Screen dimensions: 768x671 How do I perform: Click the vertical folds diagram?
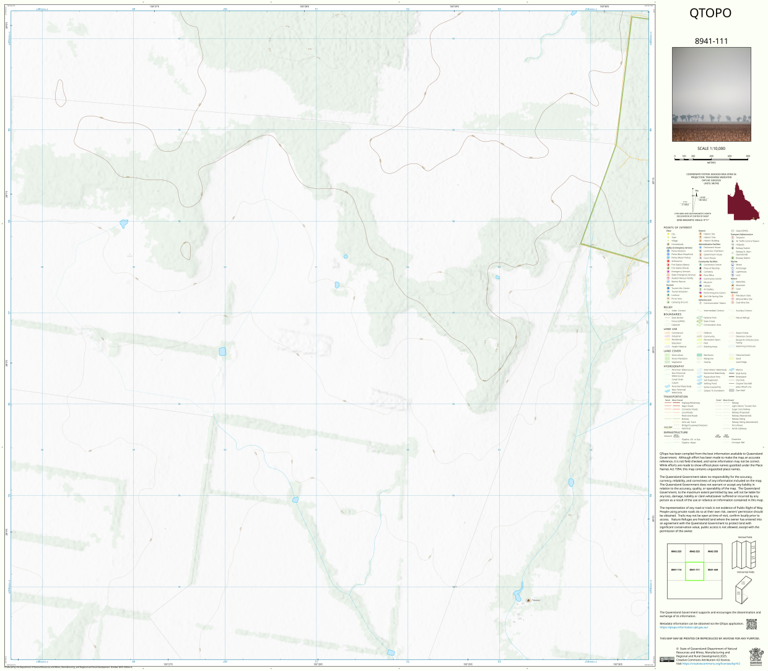click(744, 554)
